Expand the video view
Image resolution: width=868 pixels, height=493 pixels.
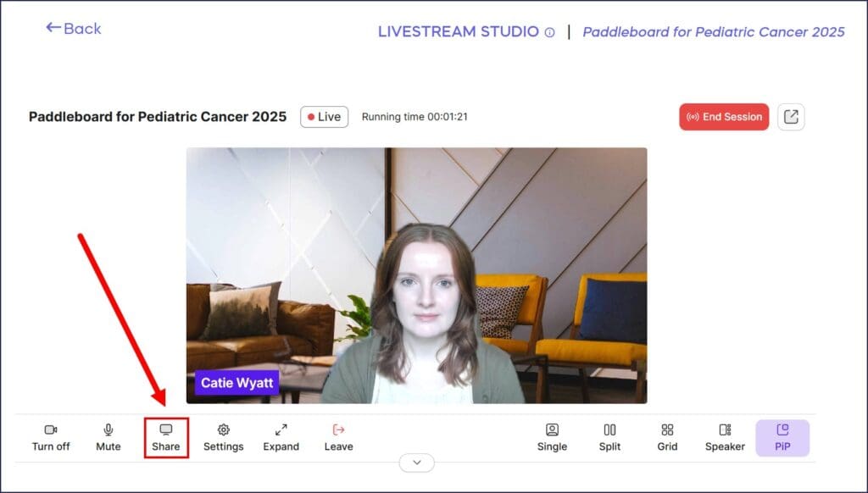pos(281,437)
